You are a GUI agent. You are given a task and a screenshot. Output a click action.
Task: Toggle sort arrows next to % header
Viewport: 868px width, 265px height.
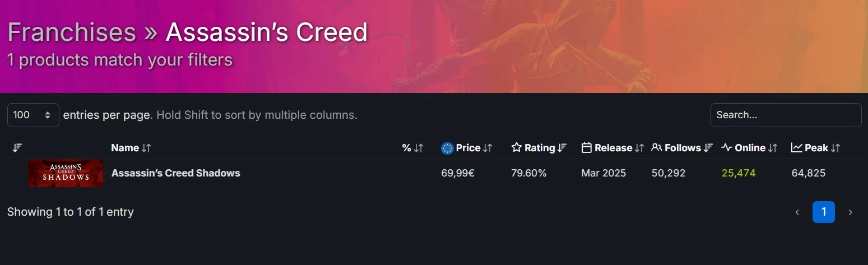(418, 148)
